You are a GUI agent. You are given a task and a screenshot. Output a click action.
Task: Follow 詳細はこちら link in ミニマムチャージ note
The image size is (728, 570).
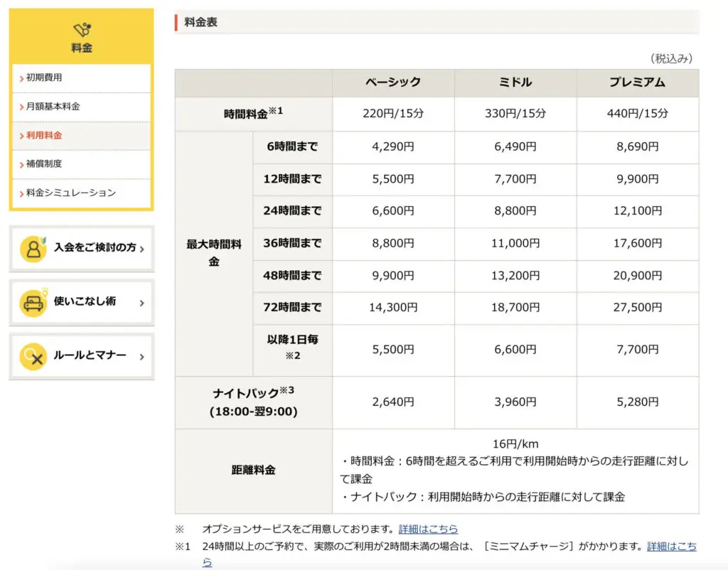click(x=671, y=547)
